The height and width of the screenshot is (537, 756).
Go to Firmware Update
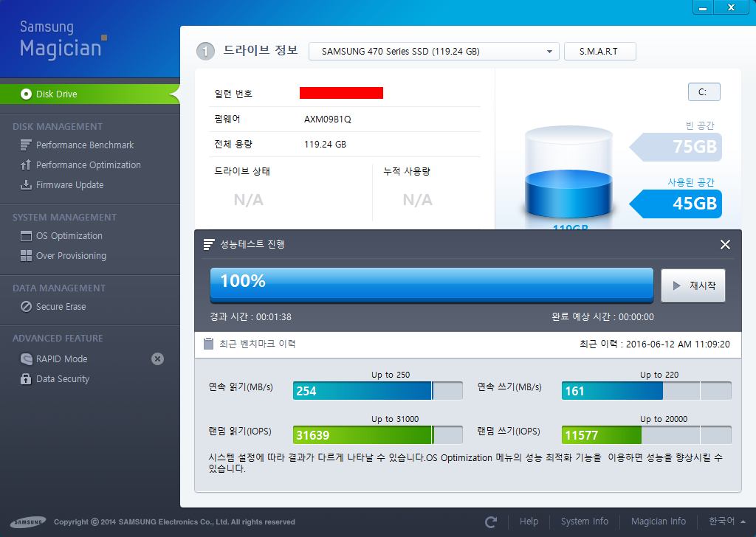(70, 185)
